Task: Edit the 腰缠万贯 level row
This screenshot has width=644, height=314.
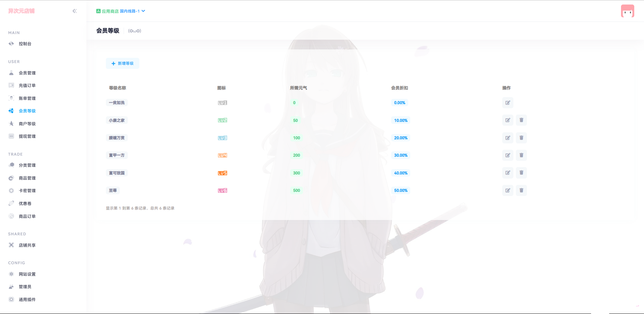Action: click(508, 138)
